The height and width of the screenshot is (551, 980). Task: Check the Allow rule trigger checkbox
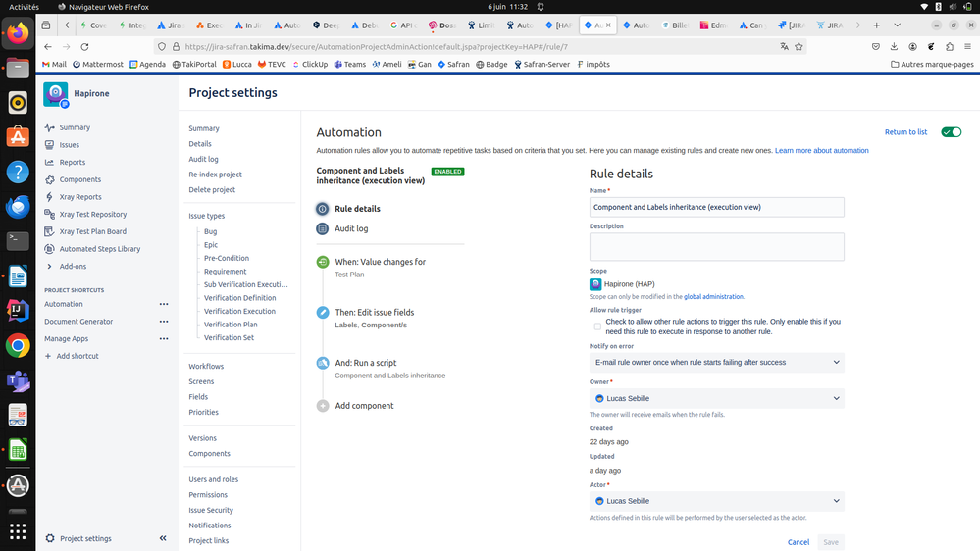pos(597,326)
